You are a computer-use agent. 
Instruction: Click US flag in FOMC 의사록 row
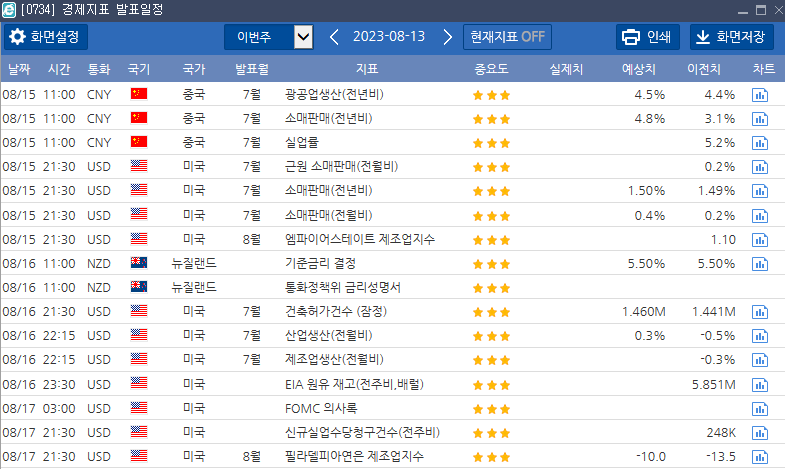point(139,408)
